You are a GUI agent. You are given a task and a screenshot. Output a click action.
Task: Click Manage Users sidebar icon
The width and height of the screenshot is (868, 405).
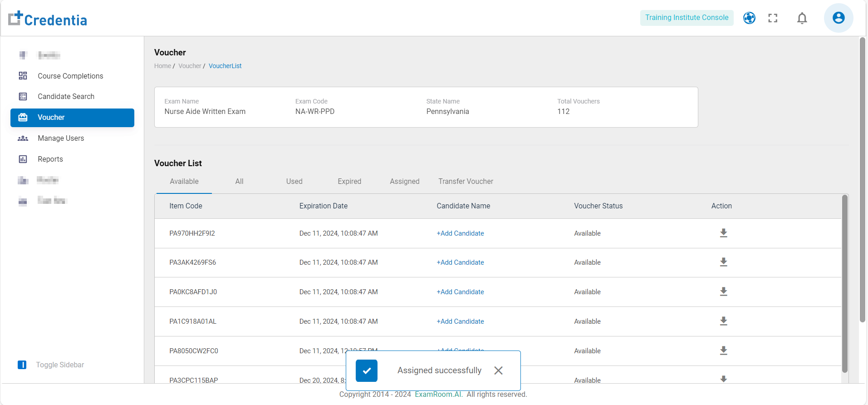[x=23, y=138]
